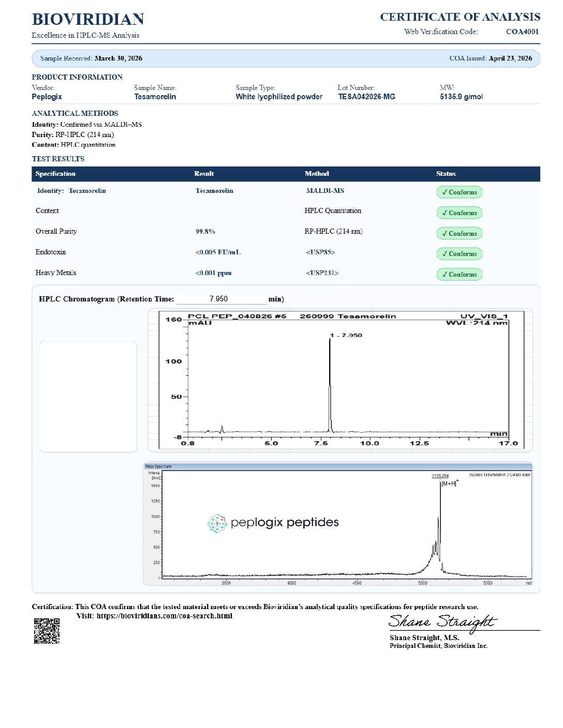Click the CERTIFICATE OF ANALYSIS title
This screenshot has width=563, height=728.
click(x=460, y=17)
